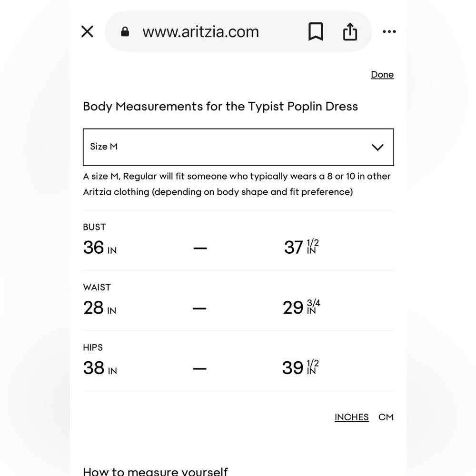
Task: Open the three-dot more options menu
Action: (x=389, y=31)
